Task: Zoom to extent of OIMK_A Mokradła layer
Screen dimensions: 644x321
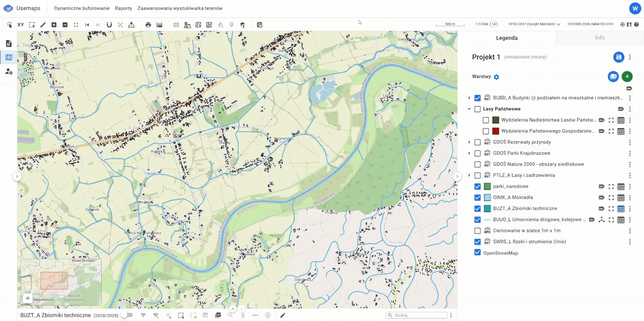Action: [611, 197]
